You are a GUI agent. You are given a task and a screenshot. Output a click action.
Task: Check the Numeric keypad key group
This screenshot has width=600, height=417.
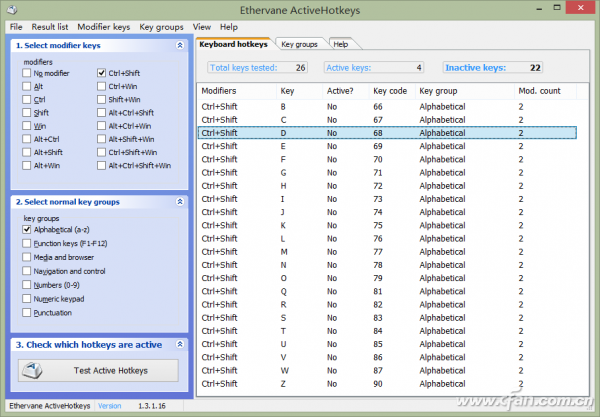pos(27,299)
